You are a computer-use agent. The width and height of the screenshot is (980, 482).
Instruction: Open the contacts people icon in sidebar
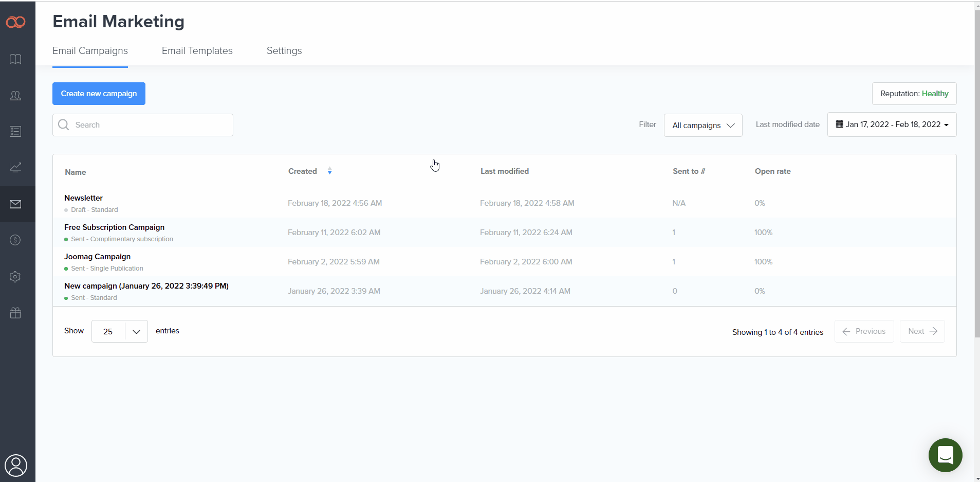point(15,96)
